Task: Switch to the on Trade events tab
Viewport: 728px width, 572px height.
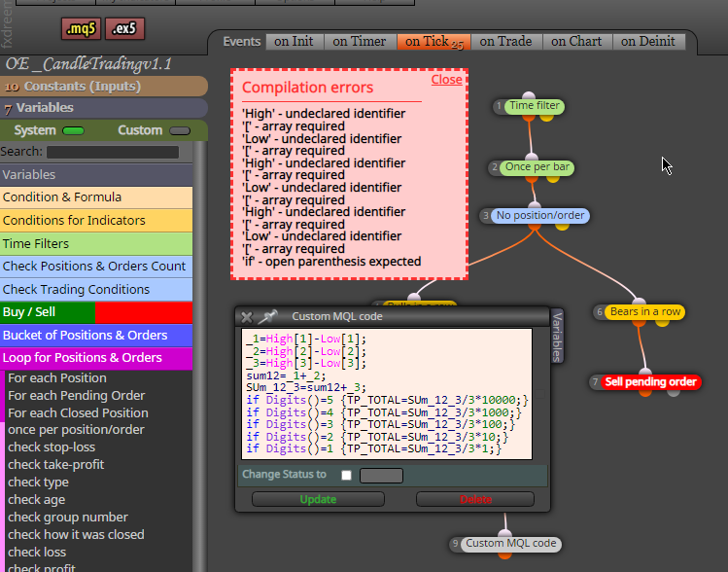Action: coord(505,42)
